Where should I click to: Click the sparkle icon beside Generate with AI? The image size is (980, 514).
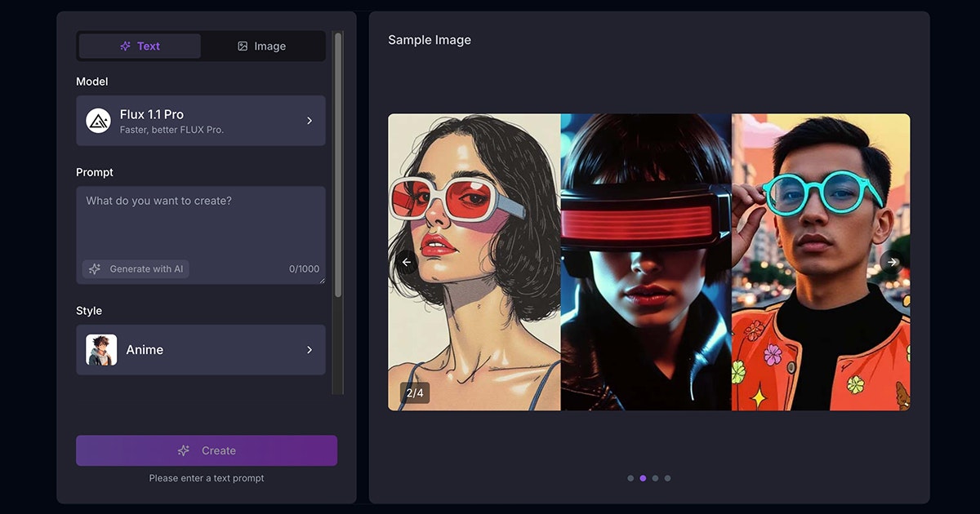pyautogui.click(x=95, y=268)
